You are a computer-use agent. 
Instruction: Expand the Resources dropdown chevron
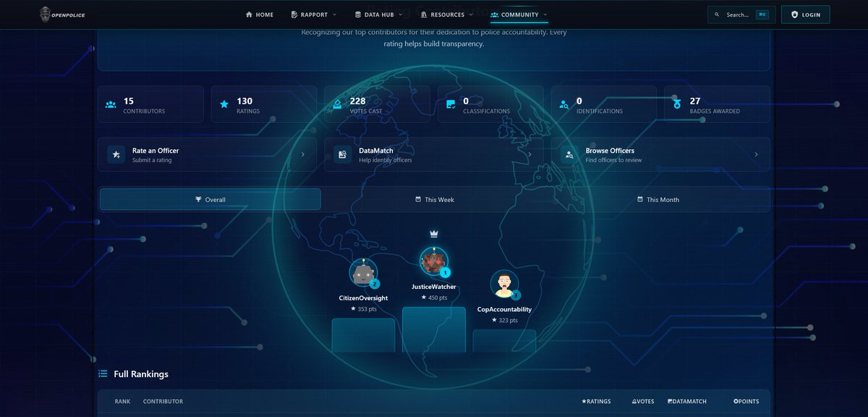coord(472,14)
